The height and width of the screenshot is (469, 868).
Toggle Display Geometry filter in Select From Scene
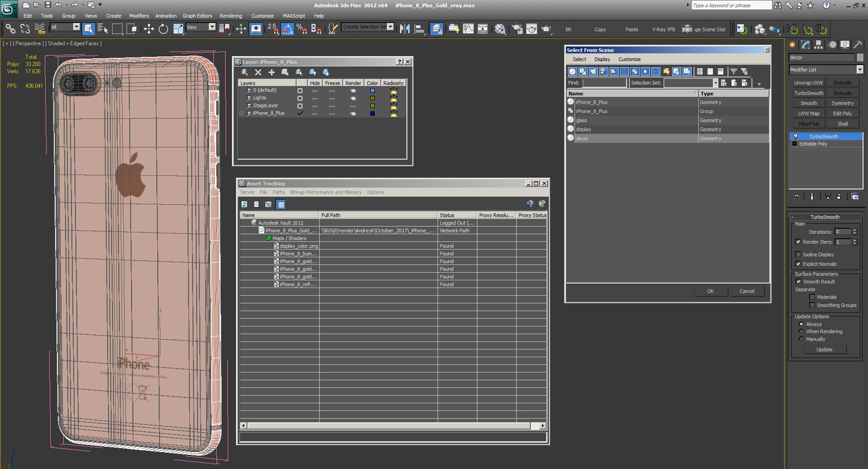(572, 72)
